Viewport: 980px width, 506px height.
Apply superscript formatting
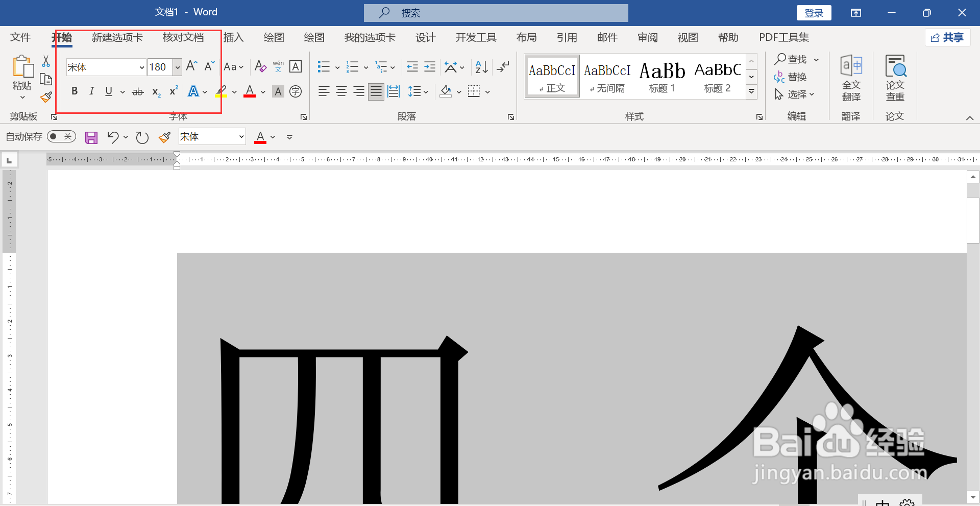[174, 91]
